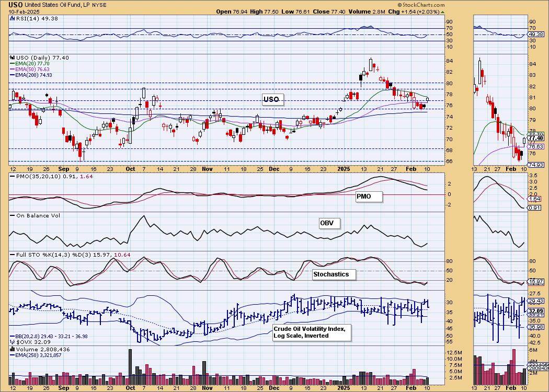Screen dimensions: 549x392
Task: Click the date "10-Feb-2025"
Action: (24, 11)
